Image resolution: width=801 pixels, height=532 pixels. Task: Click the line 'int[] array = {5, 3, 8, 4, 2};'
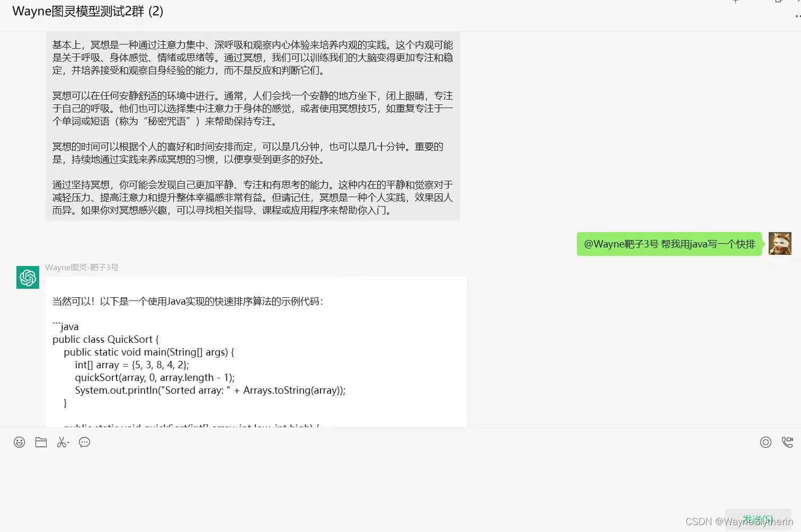pyautogui.click(x=132, y=365)
